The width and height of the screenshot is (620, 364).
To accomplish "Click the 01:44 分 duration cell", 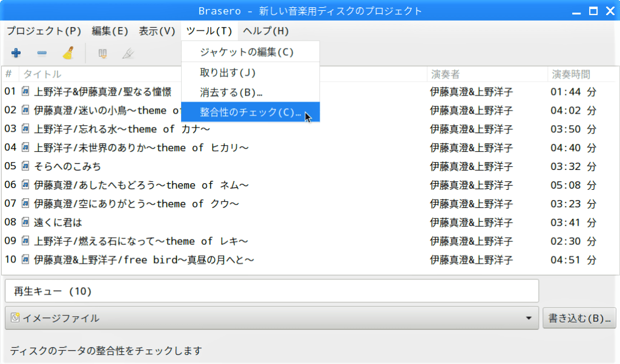I will pos(573,91).
